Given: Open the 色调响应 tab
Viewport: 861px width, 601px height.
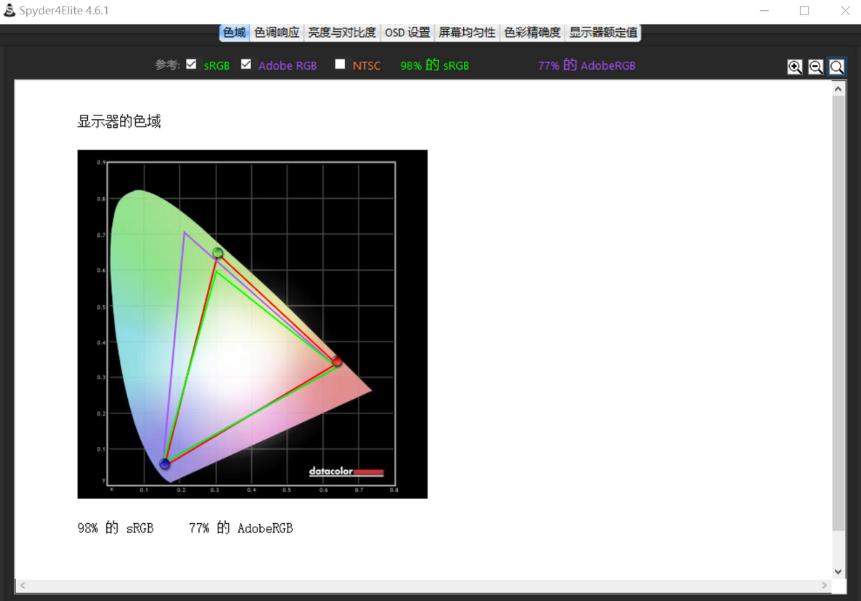Looking at the screenshot, I should pyautogui.click(x=277, y=32).
